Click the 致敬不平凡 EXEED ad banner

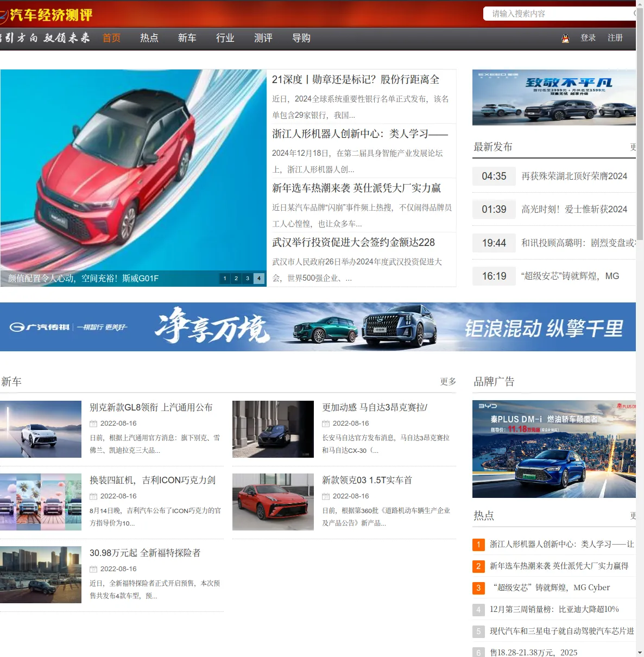[554, 97]
